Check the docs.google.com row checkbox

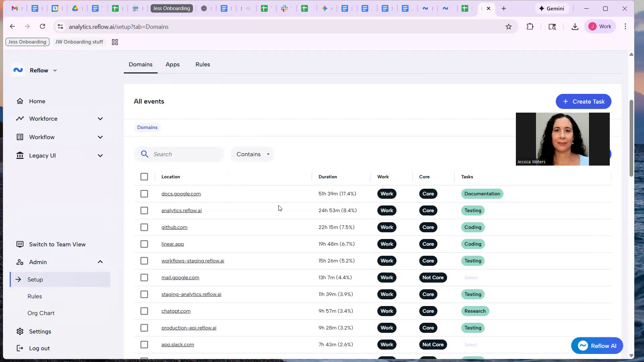(x=144, y=194)
